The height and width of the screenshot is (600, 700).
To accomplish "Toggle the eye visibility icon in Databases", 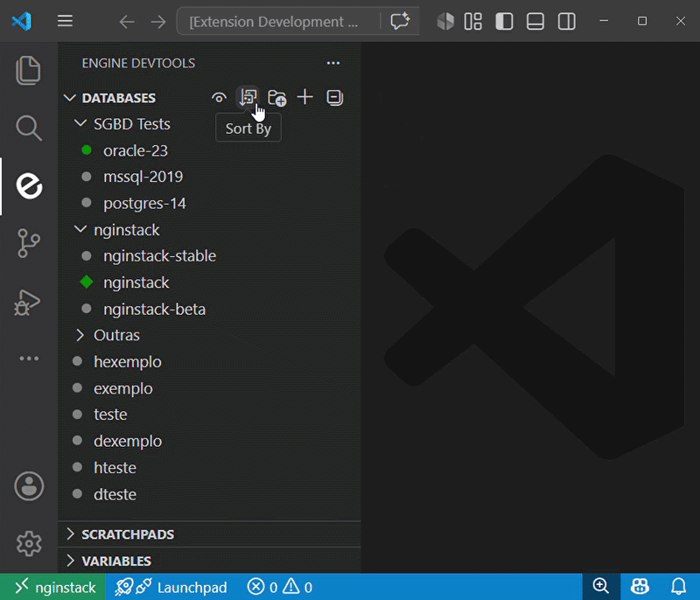I will pos(219,98).
